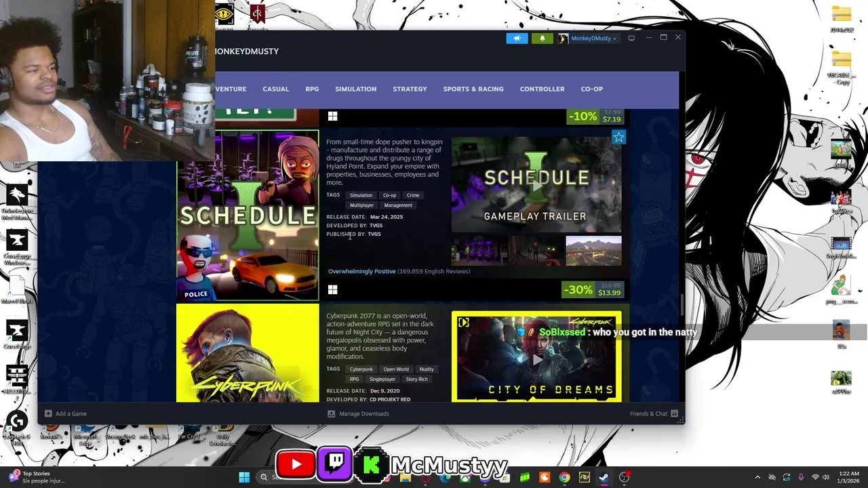The width and height of the screenshot is (868, 488).
Task: Open the CONTROLLER tab
Action: [542, 89]
